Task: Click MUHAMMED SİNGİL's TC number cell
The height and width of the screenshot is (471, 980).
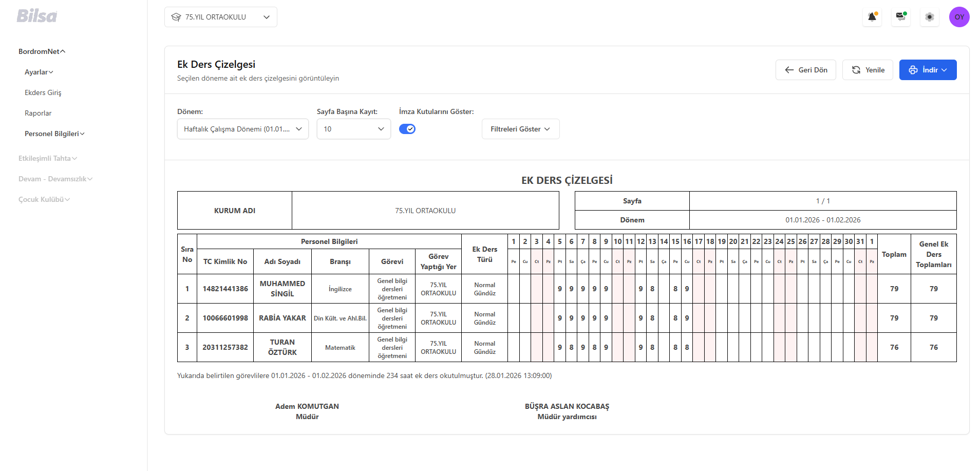Action: tap(225, 289)
